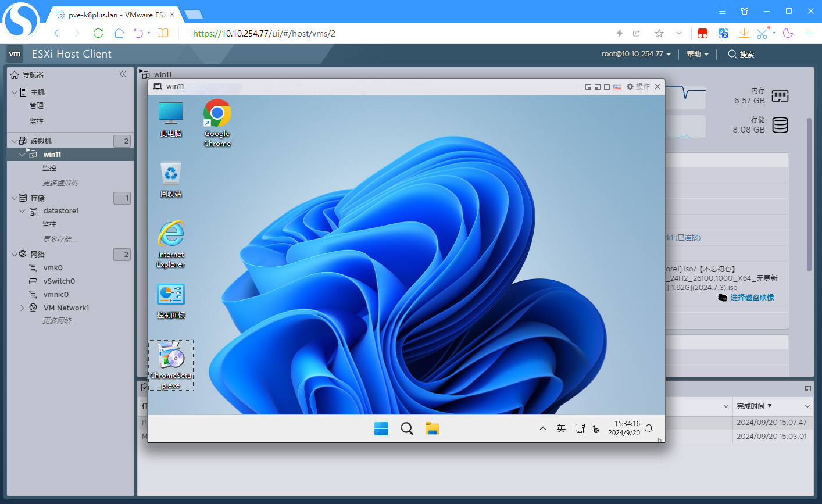Open the translate extension icon
The image size is (822, 504).
724,33
